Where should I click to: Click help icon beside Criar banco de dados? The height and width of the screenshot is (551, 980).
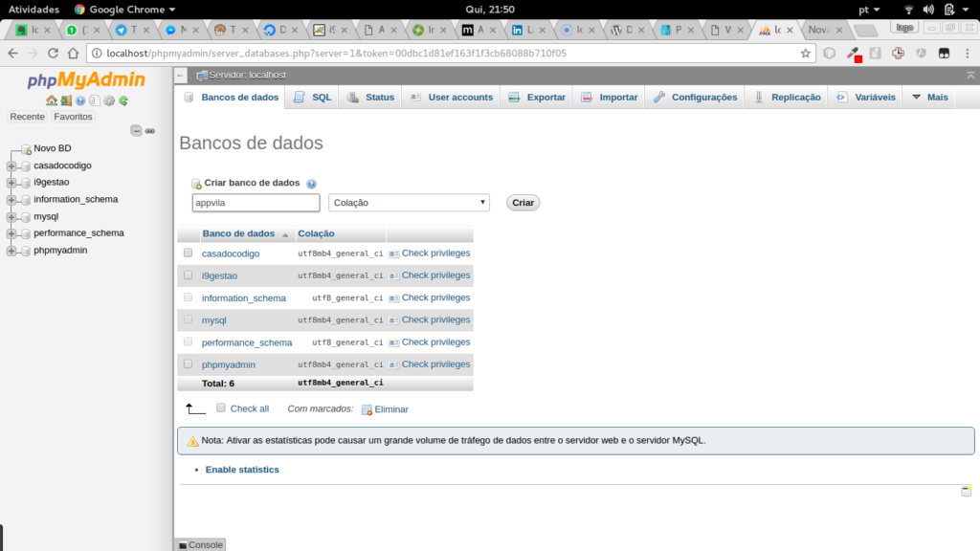(x=311, y=184)
